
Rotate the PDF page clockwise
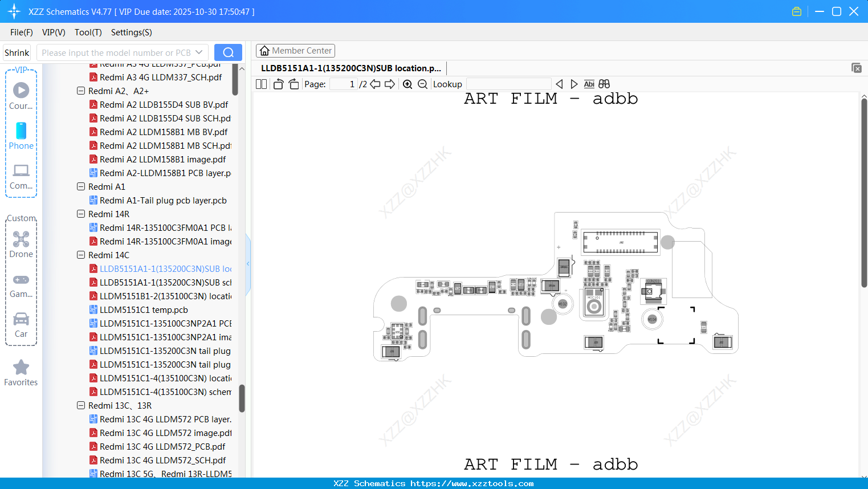293,84
